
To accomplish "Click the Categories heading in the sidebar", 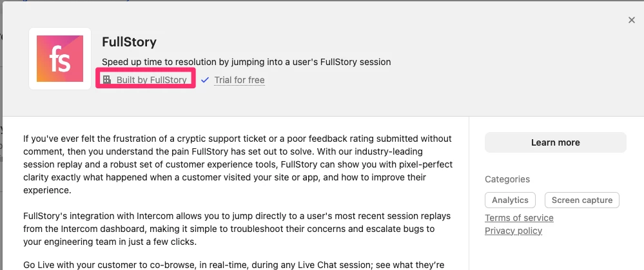I will tap(507, 179).
